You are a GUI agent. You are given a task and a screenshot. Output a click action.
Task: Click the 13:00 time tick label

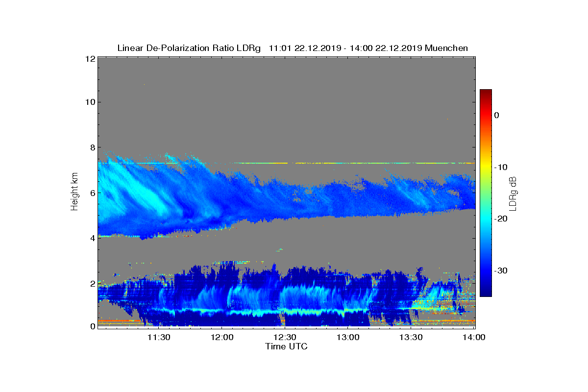click(x=348, y=338)
